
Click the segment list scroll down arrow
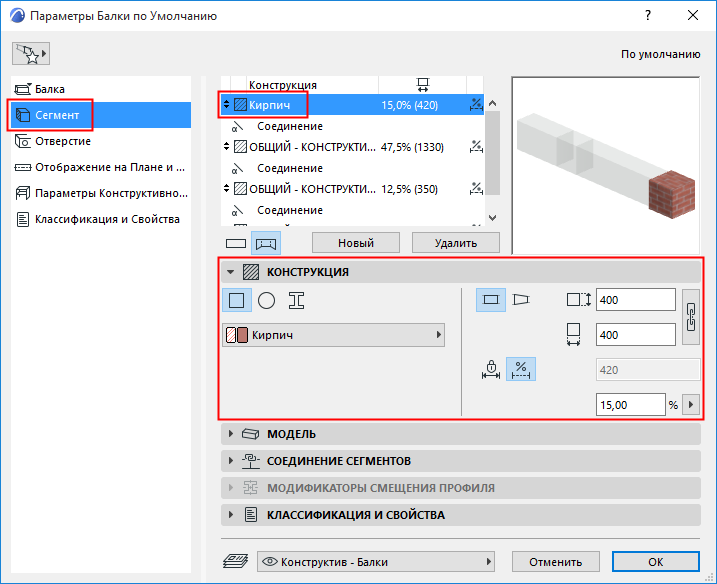pyautogui.click(x=492, y=218)
